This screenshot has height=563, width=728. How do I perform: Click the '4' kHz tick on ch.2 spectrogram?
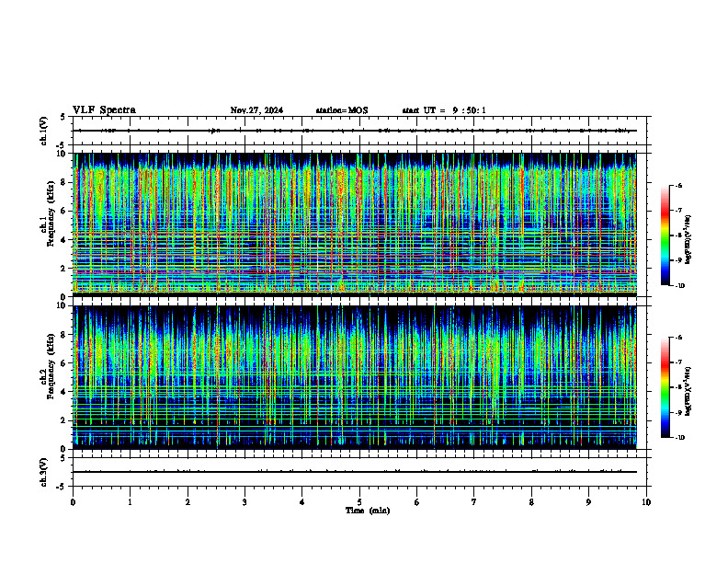point(65,392)
